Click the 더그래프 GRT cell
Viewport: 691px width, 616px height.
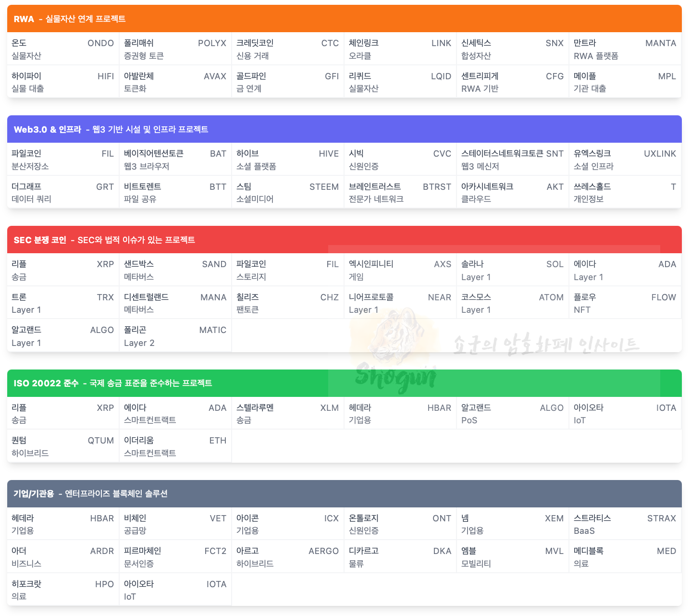[63, 192]
